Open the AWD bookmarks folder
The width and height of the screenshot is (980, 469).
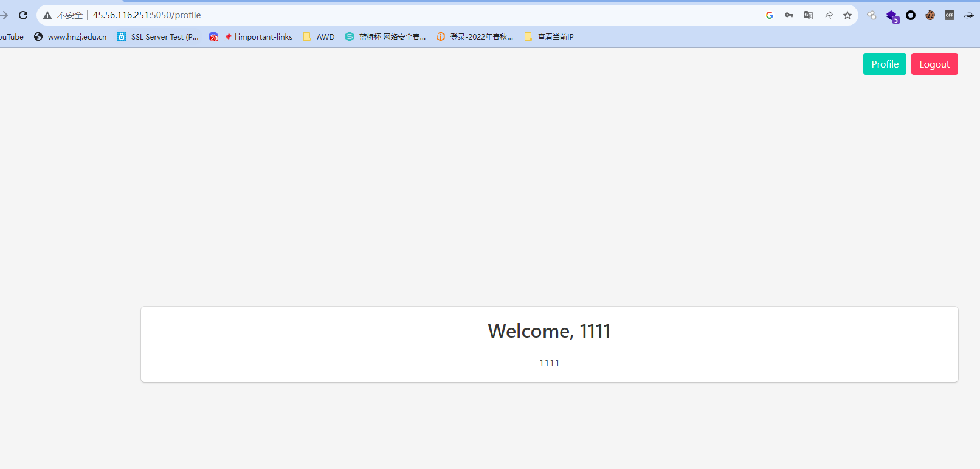tap(319, 37)
